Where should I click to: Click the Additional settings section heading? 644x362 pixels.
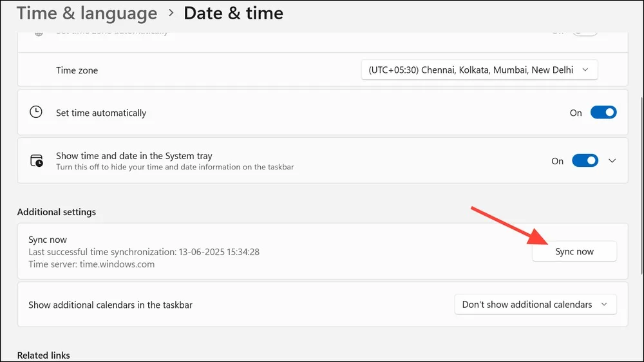[x=56, y=212]
